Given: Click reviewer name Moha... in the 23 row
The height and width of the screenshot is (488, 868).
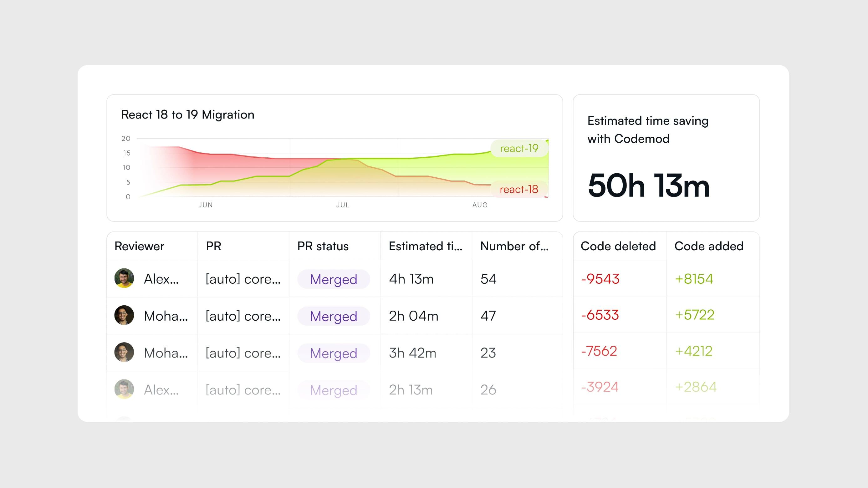Looking at the screenshot, I should 166,353.
